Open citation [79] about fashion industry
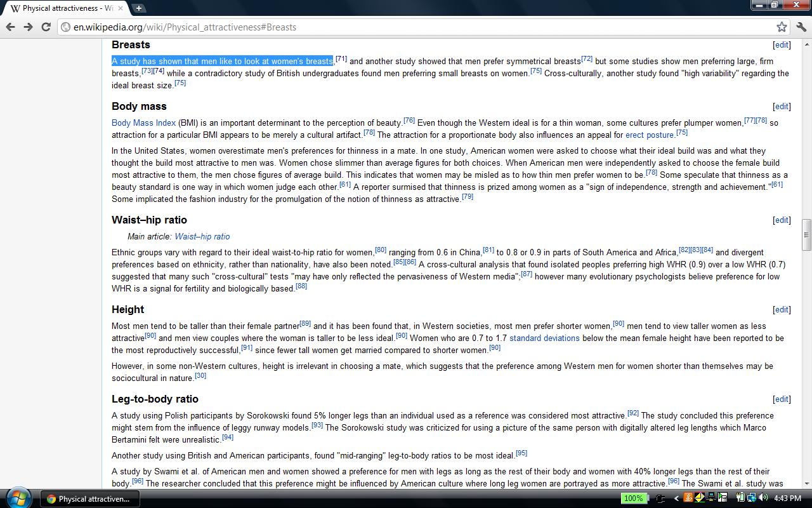The height and width of the screenshot is (508, 812). pyautogui.click(x=468, y=197)
